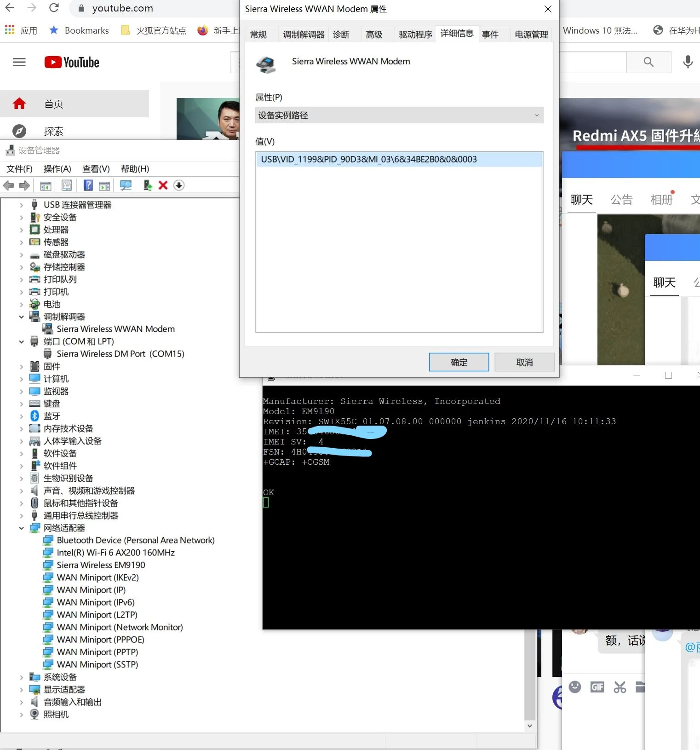This screenshot has height=750, width=700.
Task: Open 火狐官方站点 bookmark folder
Action: [x=154, y=30]
